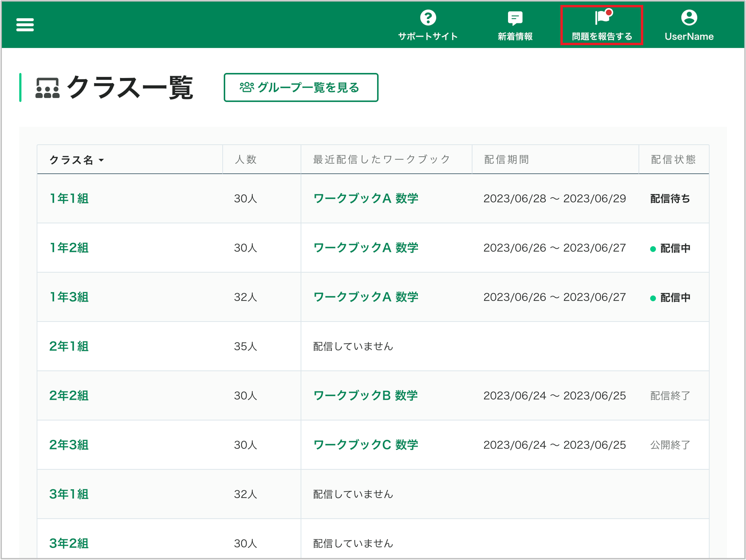This screenshot has width=746, height=560.
Task: Open the UserName account menu
Action: (689, 25)
